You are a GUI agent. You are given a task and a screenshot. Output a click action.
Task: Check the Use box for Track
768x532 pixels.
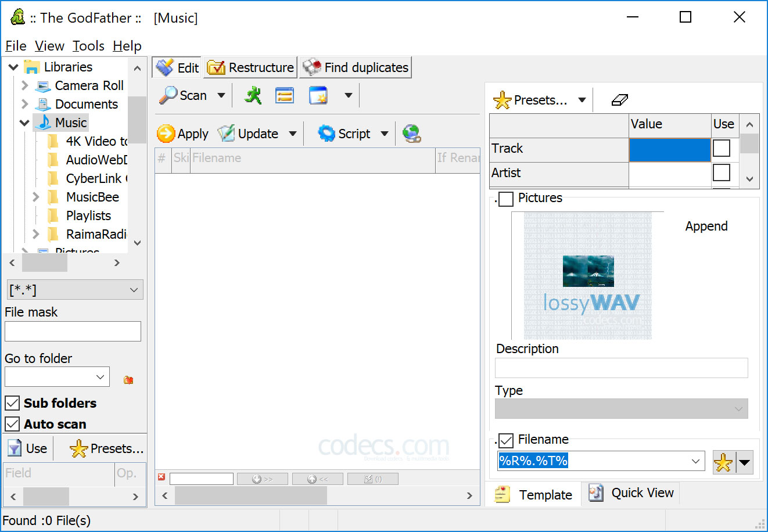[721, 148]
